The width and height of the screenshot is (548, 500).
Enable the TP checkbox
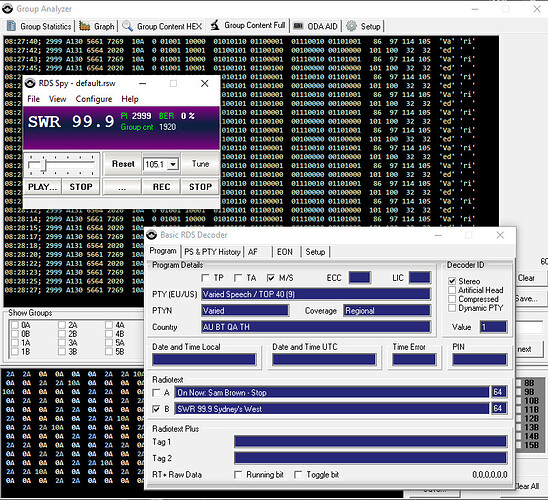click(206, 278)
